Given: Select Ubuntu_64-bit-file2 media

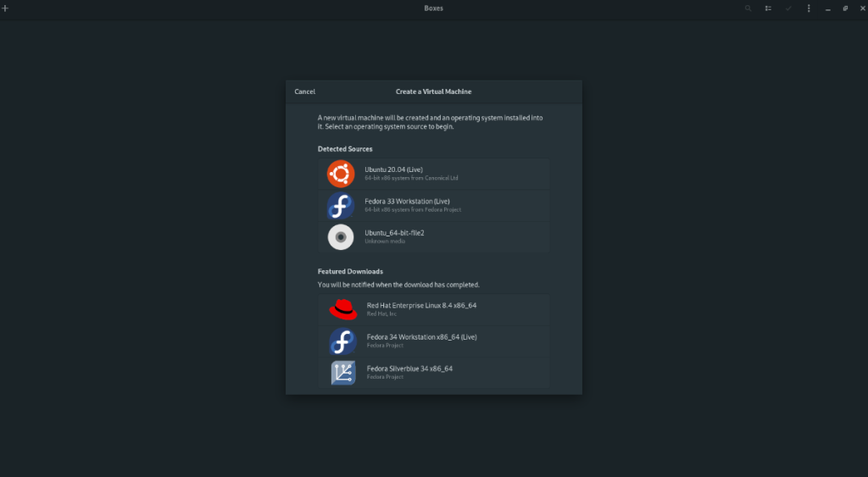Looking at the screenshot, I should click(433, 237).
